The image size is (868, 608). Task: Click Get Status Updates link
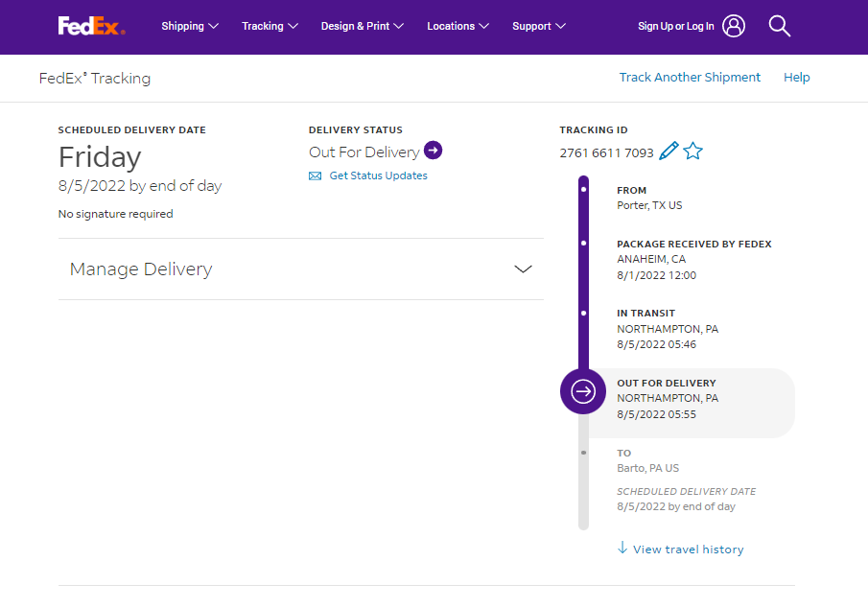(378, 175)
